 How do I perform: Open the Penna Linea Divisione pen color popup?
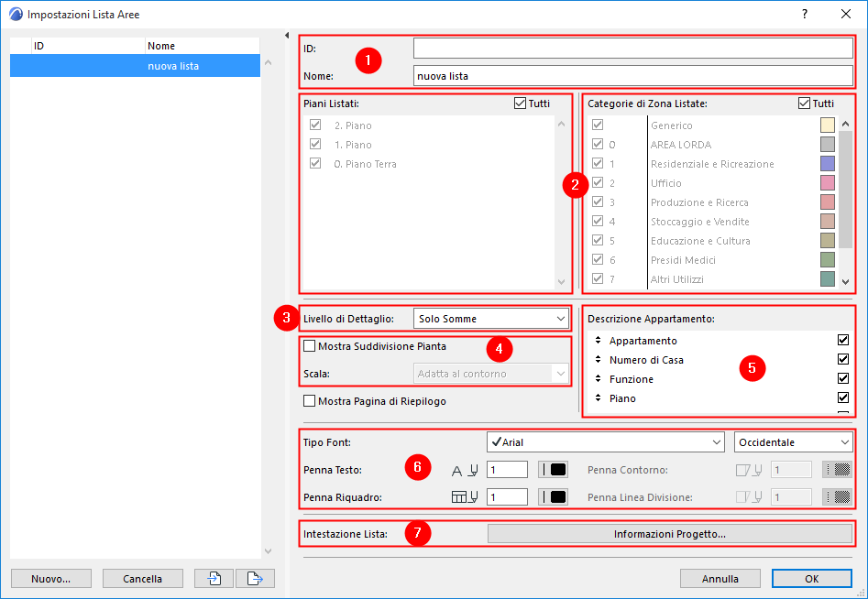click(837, 496)
